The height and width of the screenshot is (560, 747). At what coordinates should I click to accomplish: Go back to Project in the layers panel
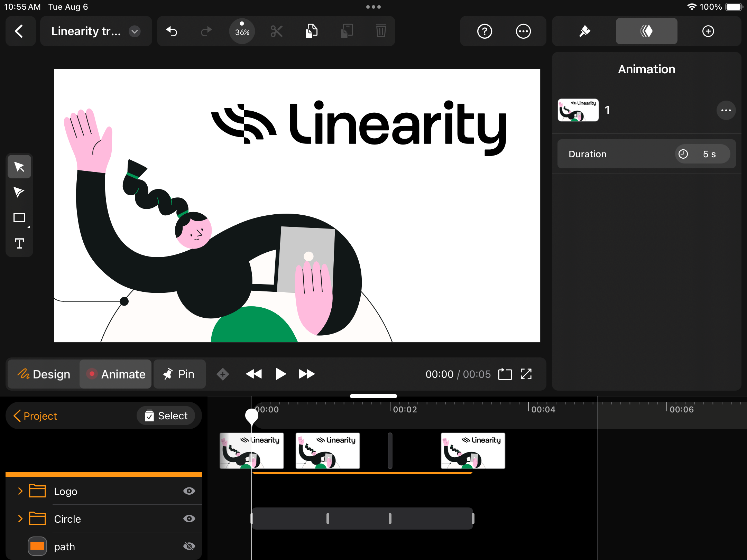(x=35, y=416)
